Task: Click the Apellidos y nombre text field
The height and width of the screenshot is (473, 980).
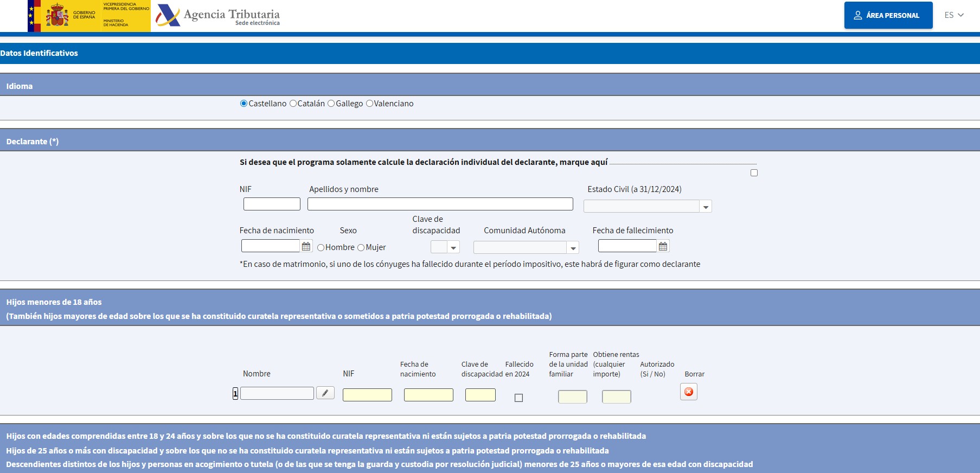Action: click(x=440, y=204)
